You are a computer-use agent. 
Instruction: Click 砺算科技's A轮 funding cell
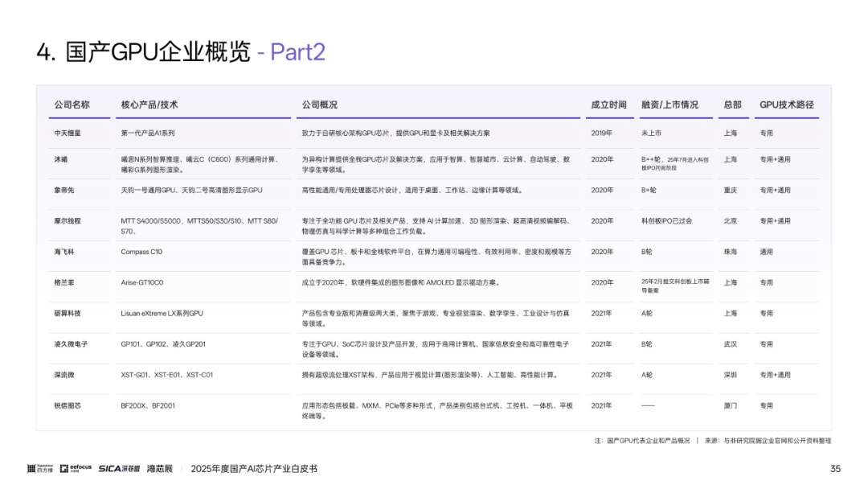click(647, 314)
